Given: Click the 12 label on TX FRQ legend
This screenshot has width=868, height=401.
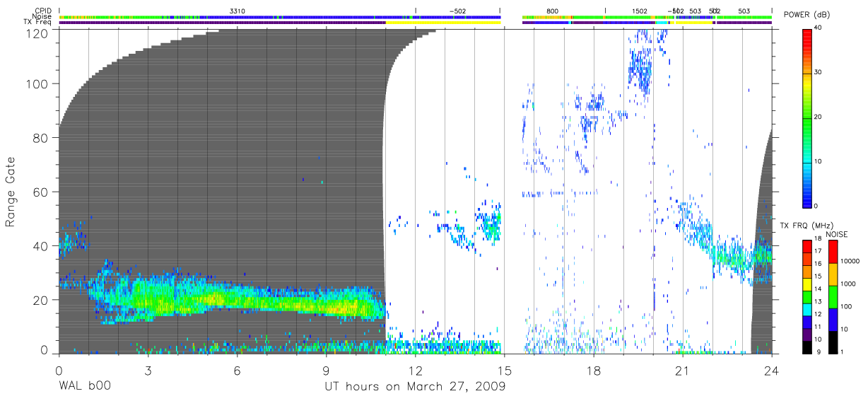Looking at the screenshot, I should point(818,314).
